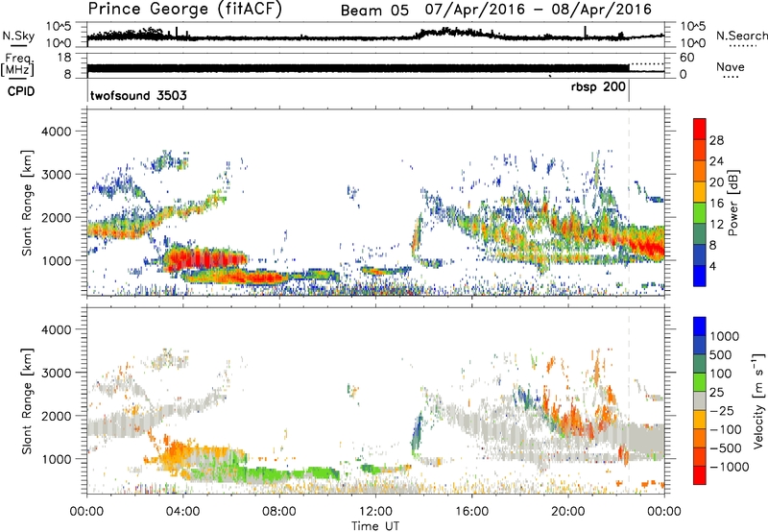Click the "-25" tick on velocity colorbar

(x=721, y=411)
